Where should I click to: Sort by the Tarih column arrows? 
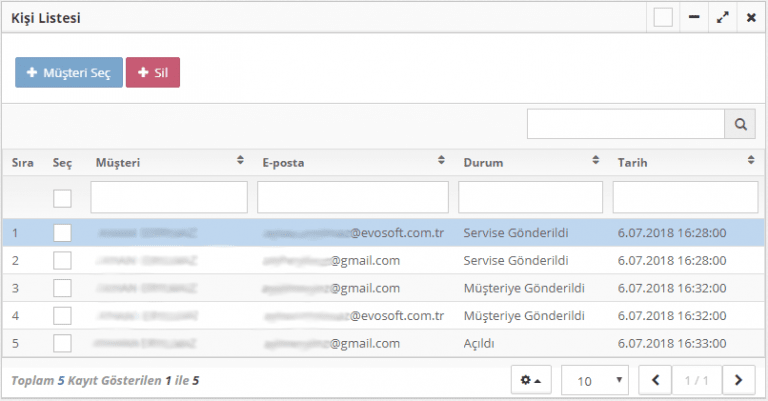(x=751, y=161)
